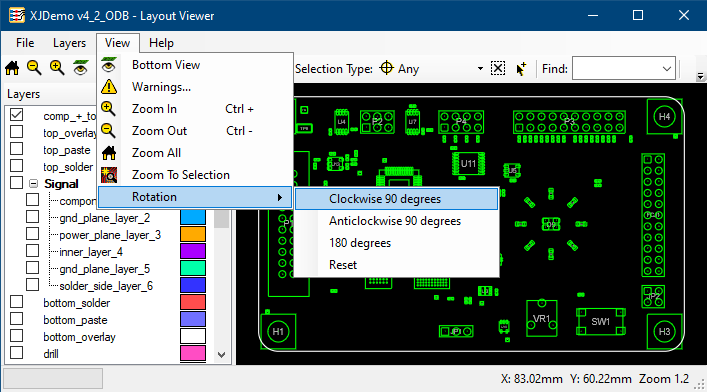Click the H4 mounting hole
707x392 pixels.
pyautogui.click(x=664, y=117)
